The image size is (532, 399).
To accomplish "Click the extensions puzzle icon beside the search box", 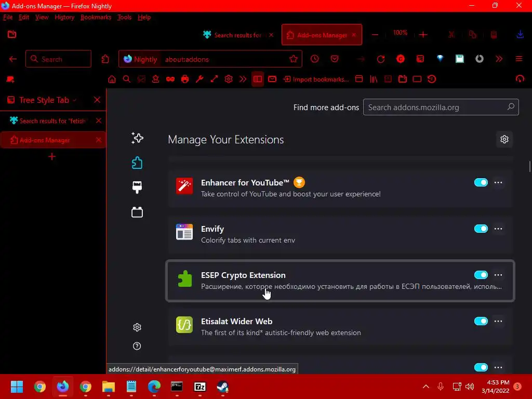I will pos(105,59).
